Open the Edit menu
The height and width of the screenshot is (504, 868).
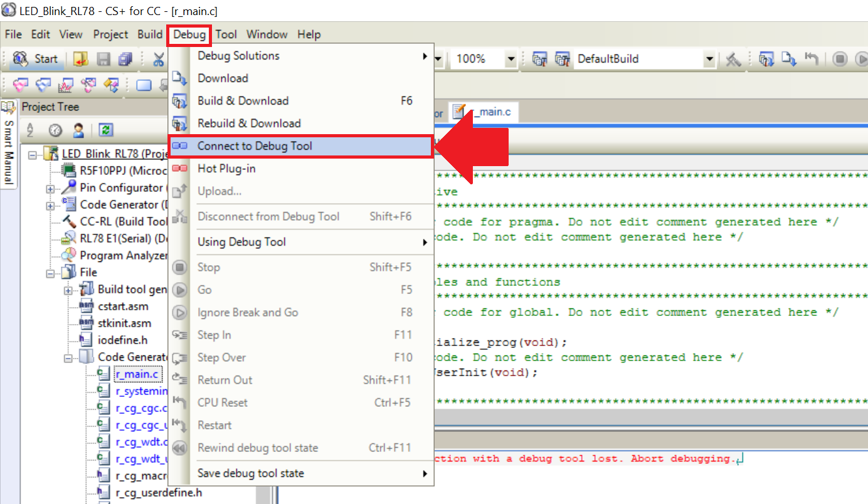tap(41, 34)
